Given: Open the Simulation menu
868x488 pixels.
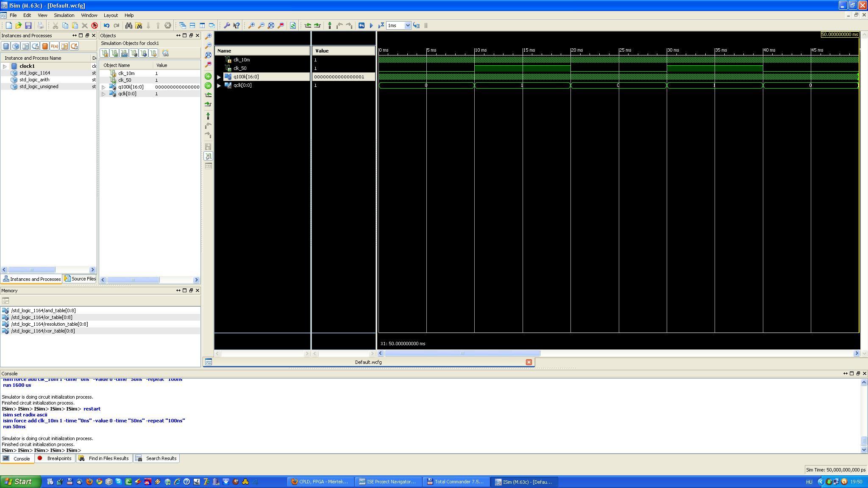Looking at the screenshot, I should click(64, 15).
